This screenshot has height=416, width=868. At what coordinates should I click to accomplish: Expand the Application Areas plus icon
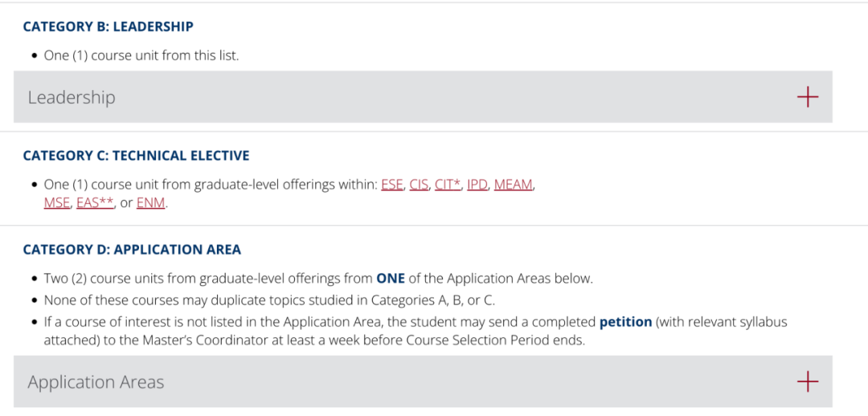(807, 381)
